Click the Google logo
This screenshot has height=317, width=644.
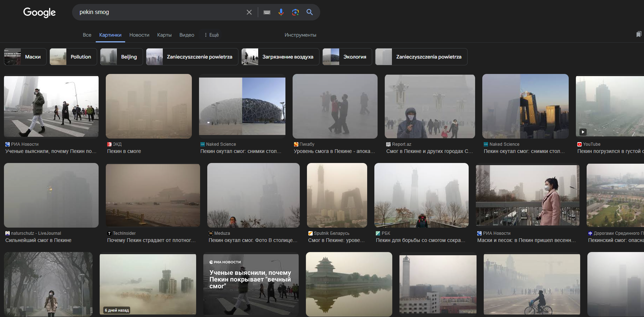pos(39,13)
